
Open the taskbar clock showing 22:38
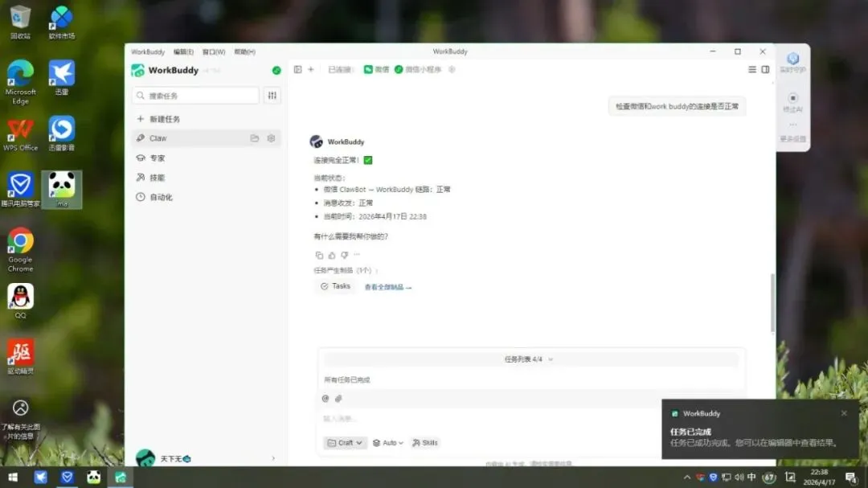coord(819,477)
